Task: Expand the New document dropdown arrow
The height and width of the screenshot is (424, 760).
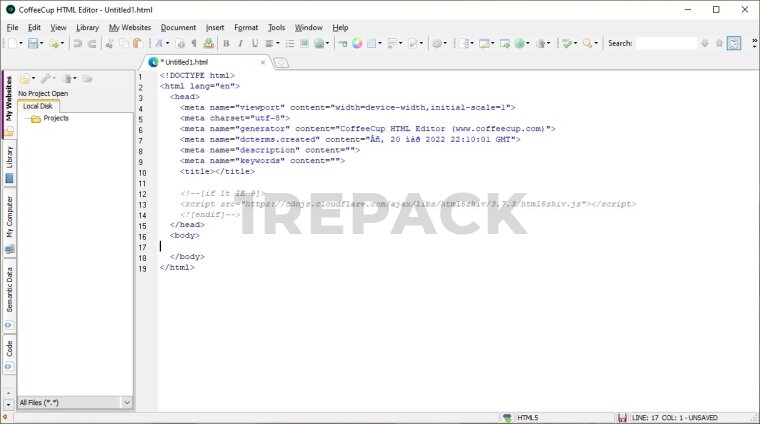Action: 20,44
